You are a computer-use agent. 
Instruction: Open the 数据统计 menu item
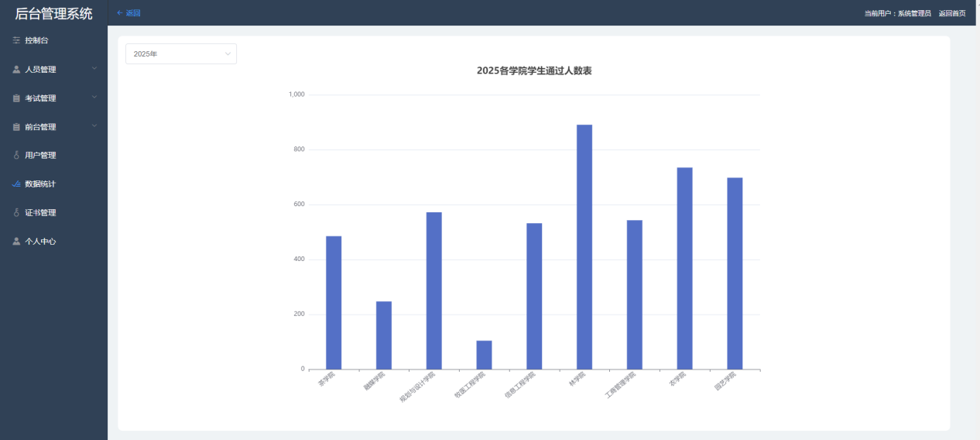coord(40,184)
